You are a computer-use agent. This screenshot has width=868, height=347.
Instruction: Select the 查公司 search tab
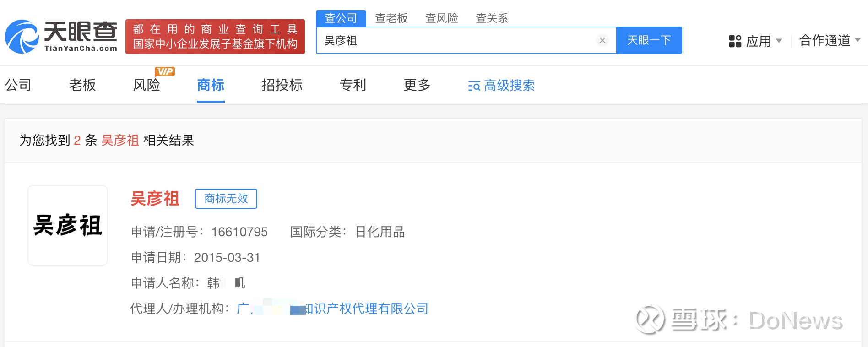coord(341,18)
